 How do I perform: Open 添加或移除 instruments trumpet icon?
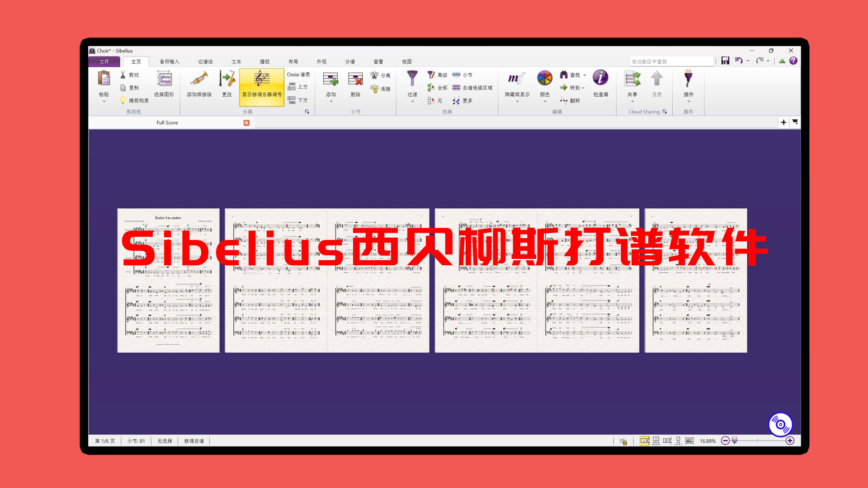click(199, 79)
